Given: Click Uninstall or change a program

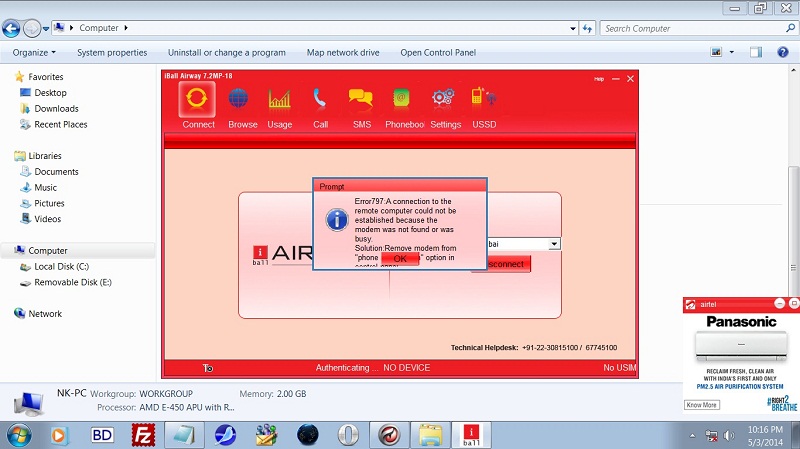Looking at the screenshot, I should pos(226,52).
